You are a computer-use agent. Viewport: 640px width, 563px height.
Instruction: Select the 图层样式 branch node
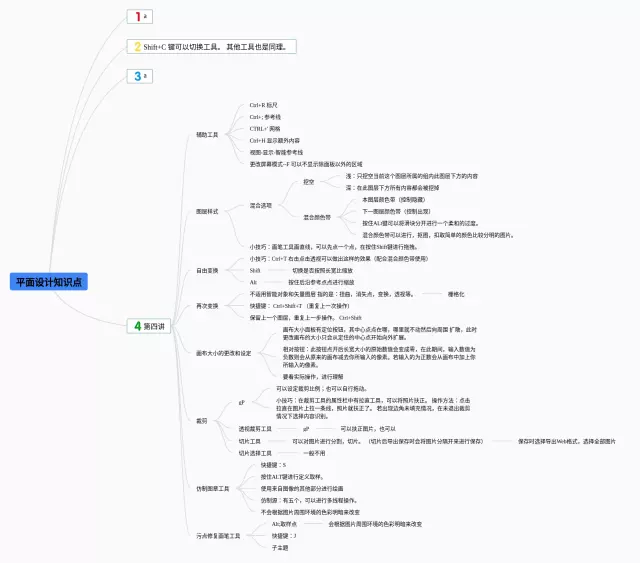pyautogui.click(x=207, y=212)
